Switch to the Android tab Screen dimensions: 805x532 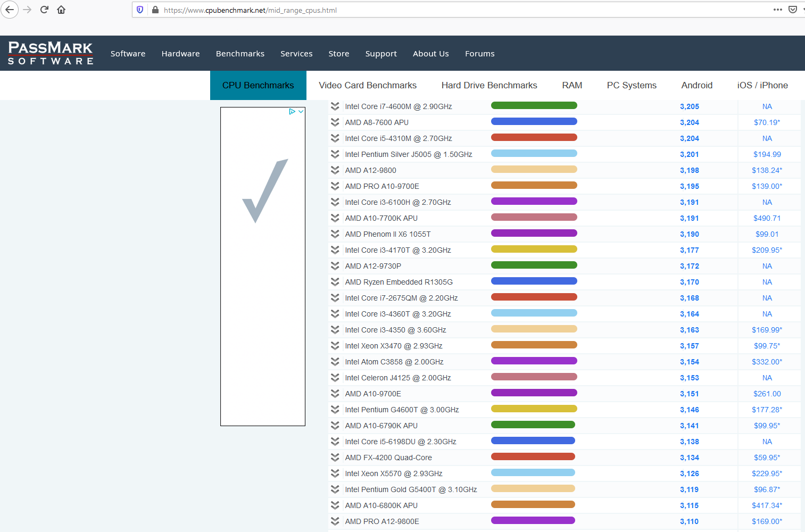point(697,85)
